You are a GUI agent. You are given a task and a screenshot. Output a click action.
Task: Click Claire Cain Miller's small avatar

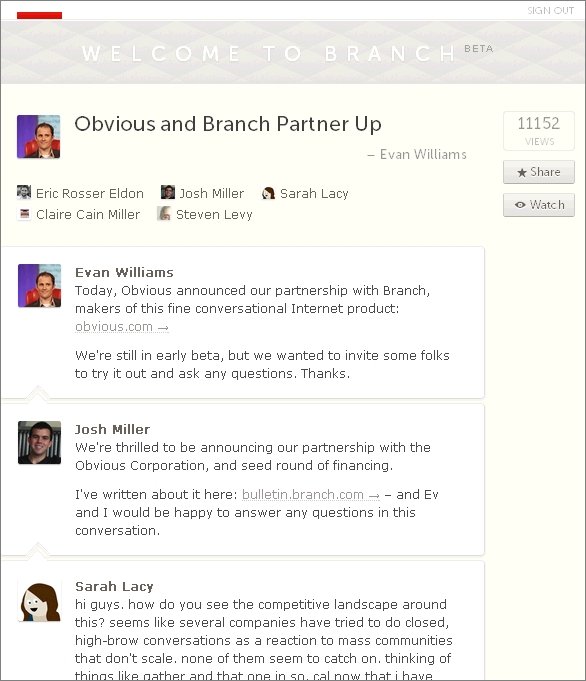[x=24, y=214]
